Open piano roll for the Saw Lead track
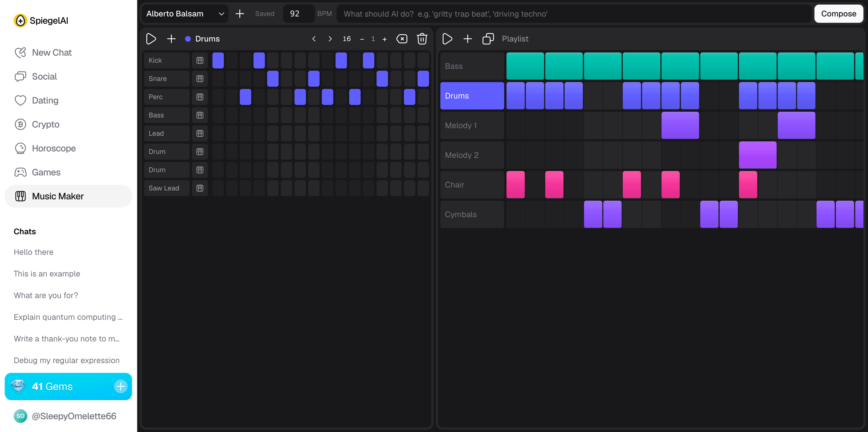 [200, 188]
